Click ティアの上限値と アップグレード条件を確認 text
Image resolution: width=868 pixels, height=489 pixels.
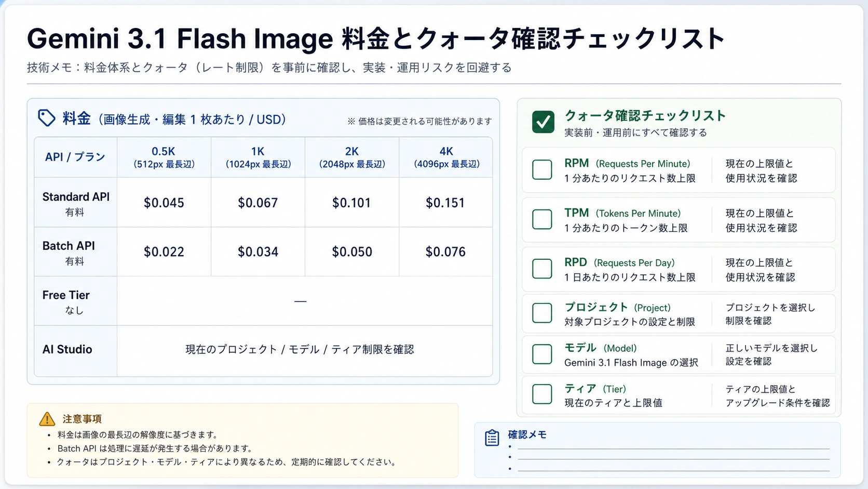(778, 395)
